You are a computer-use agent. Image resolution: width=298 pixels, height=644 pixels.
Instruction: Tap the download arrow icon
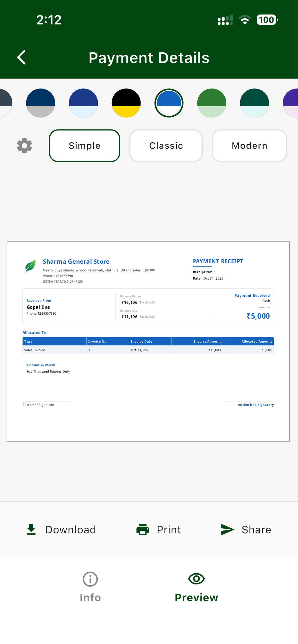tap(31, 529)
